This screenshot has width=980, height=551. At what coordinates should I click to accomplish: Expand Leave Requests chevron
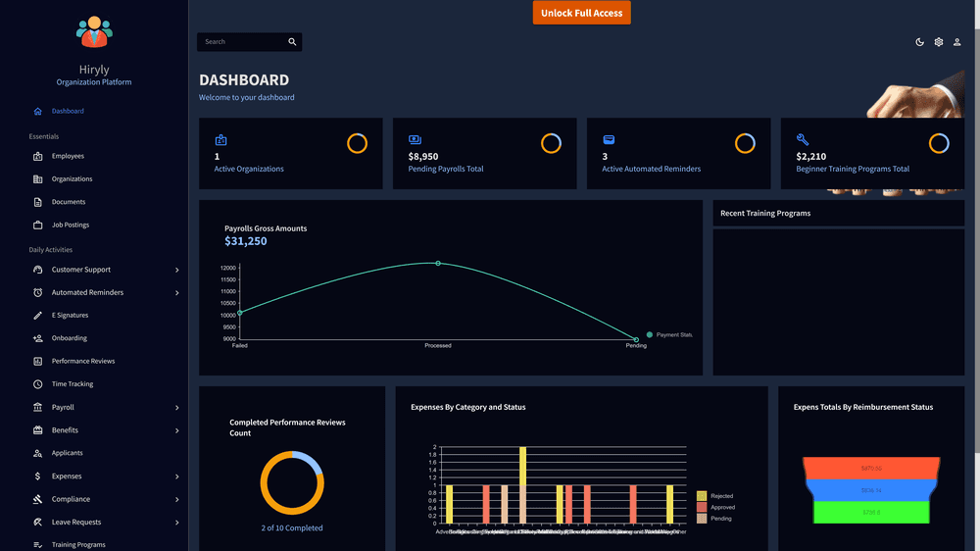pos(176,523)
